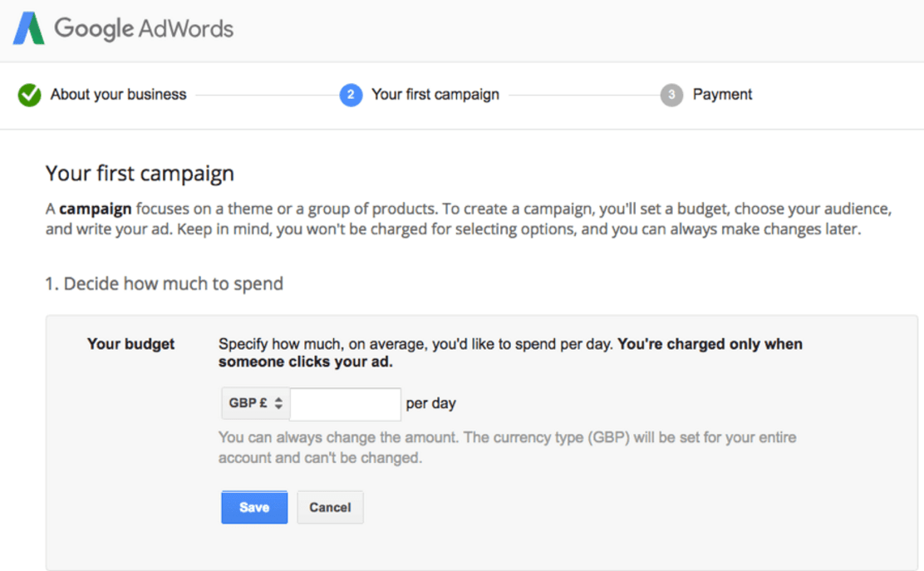This screenshot has height=571, width=924.
Task: Select the Your first campaign step label
Action: point(435,95)
